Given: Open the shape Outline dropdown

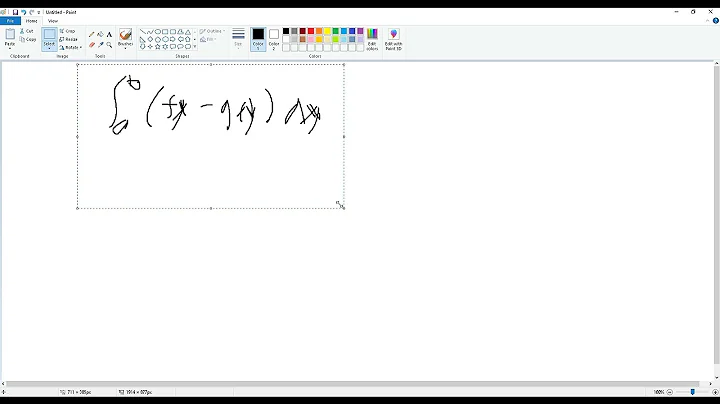Looking at the screenshot, I should [x=212, y=31].
